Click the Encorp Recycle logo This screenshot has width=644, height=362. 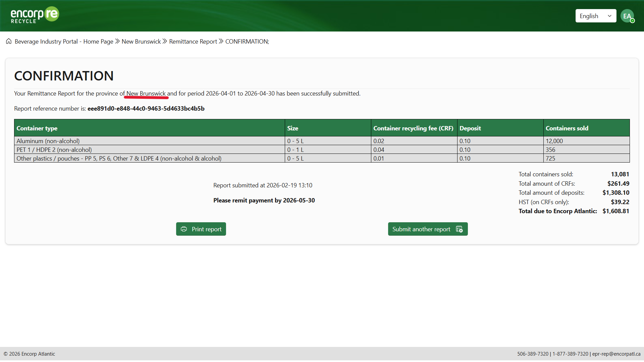pyautogui.click(x=35, y=15)
